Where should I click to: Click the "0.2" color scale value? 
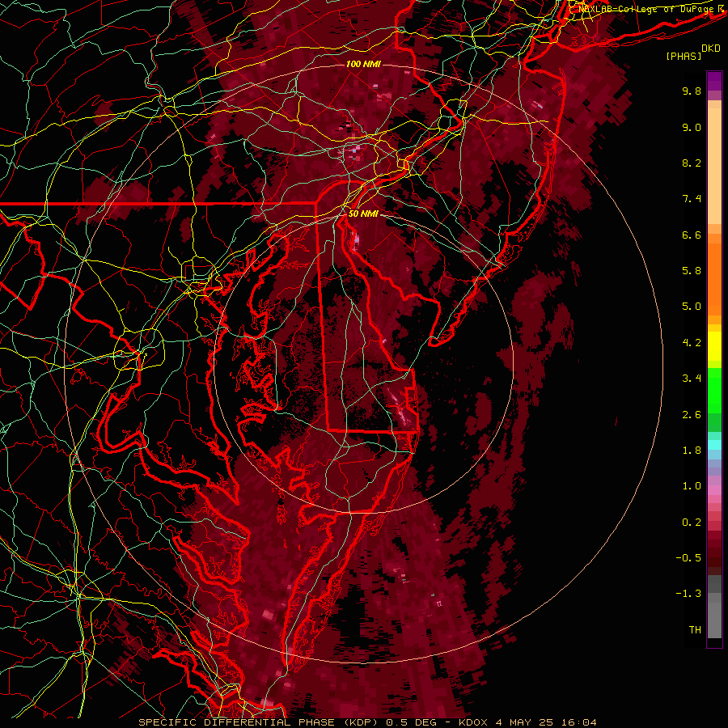pyautogui.click(x=692, y=523)
